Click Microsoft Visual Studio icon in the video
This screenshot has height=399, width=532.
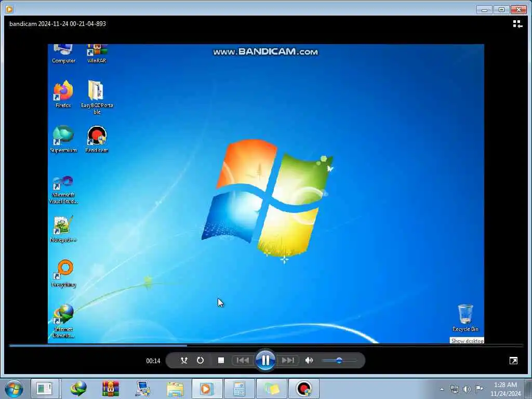63,190
